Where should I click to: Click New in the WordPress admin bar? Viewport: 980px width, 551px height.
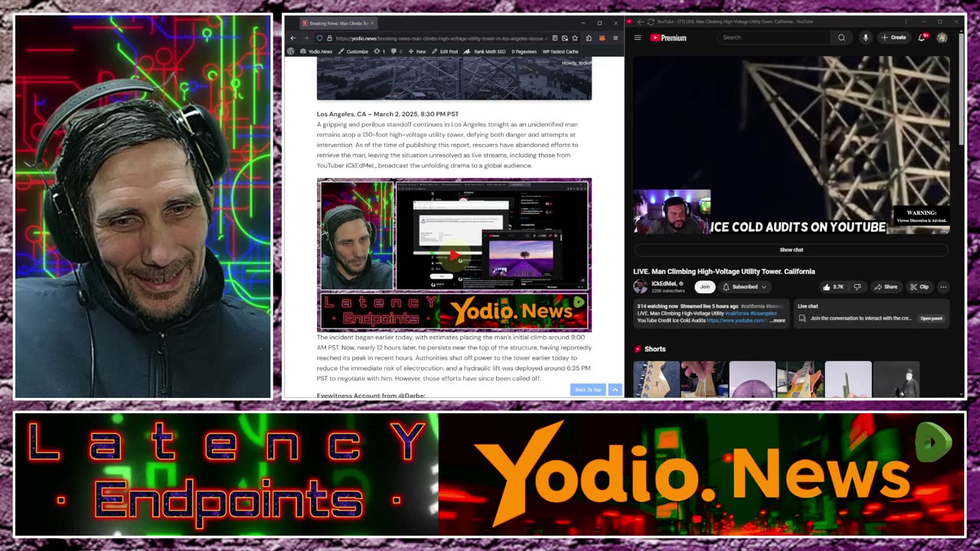pyautogui.click(x=417, y=51)
